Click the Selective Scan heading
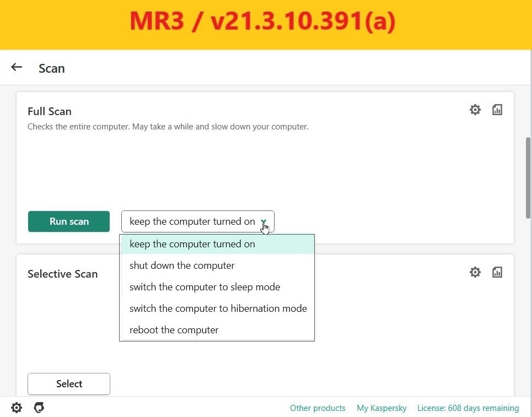 point(62,274)
